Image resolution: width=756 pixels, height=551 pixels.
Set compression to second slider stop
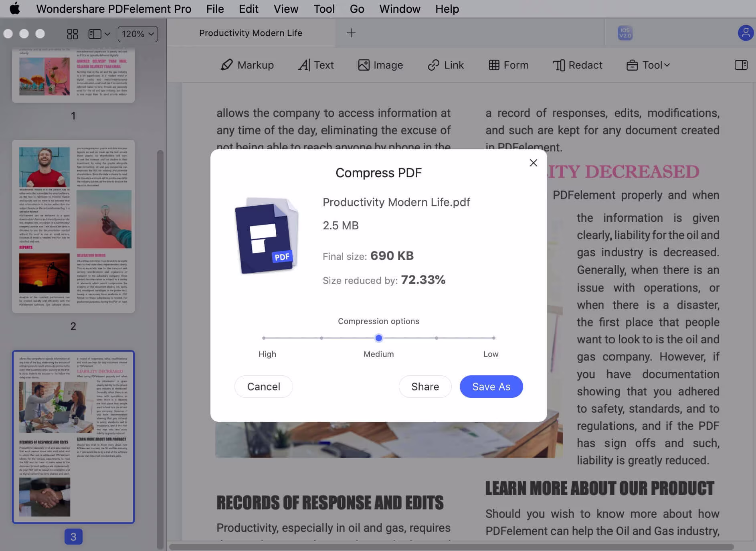coord(321,338)
